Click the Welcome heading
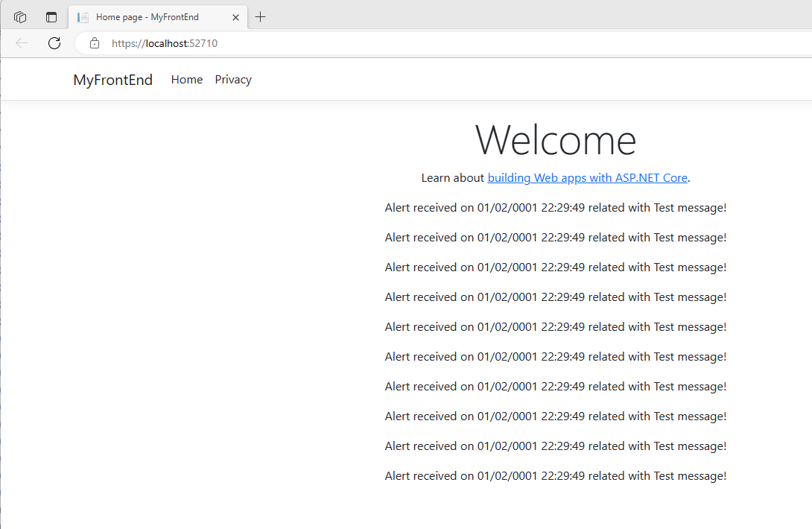This screenshot has width=812, height=529. (555, 139)
